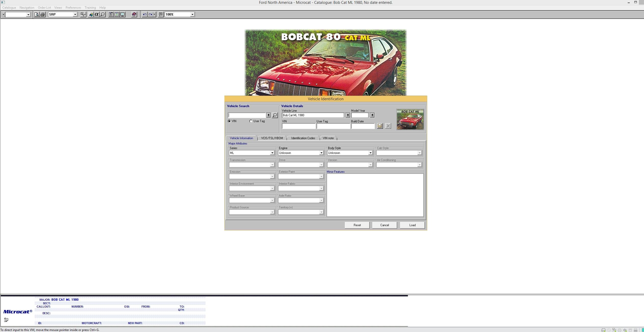Click the checkmark hand order toolbar icon
Viewport: 644px width, 332px height.
83,15
